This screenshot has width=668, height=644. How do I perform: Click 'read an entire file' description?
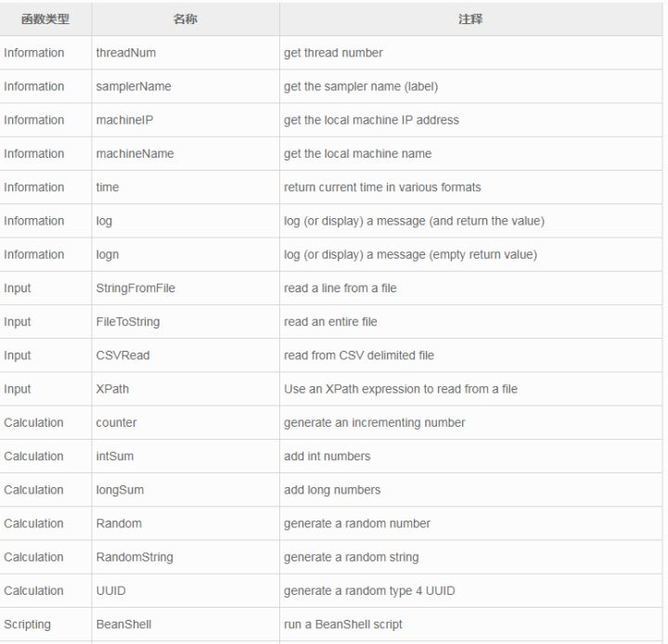tap(330, 322)
